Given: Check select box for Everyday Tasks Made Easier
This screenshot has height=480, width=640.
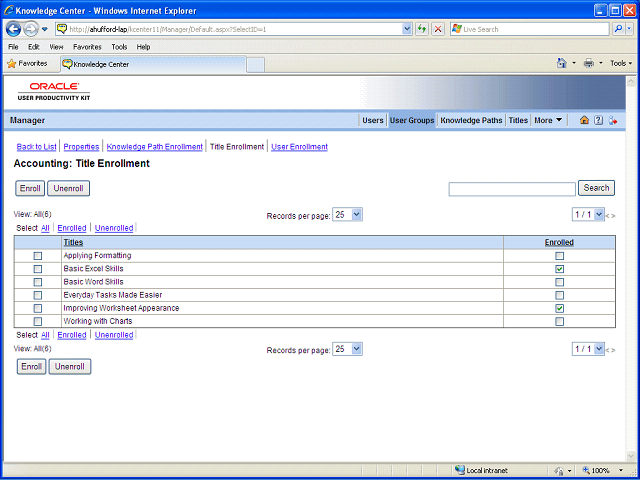Looking at the screenshot, I should pos(38,295).
